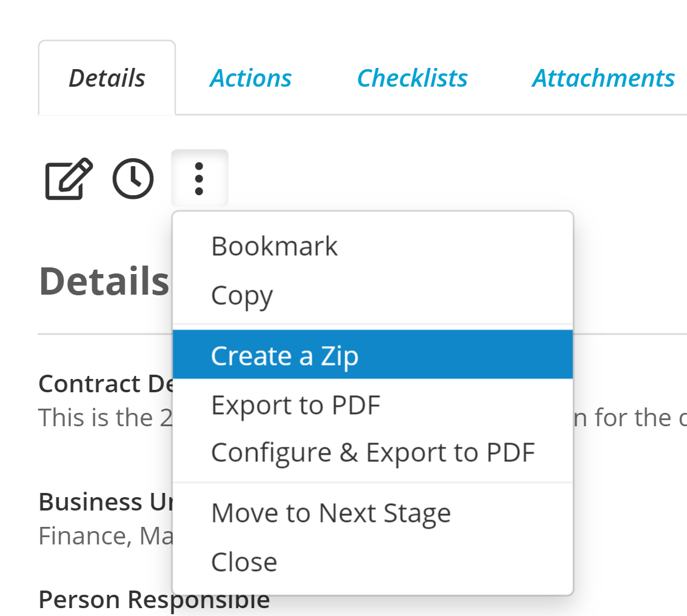Go to the Attachments tab

(x=603, y=78)
